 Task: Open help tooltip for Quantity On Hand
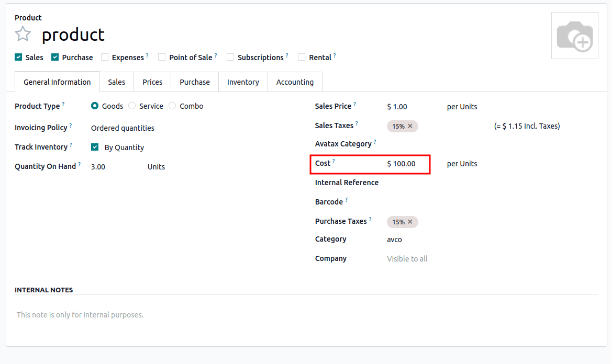click(80, 164)
